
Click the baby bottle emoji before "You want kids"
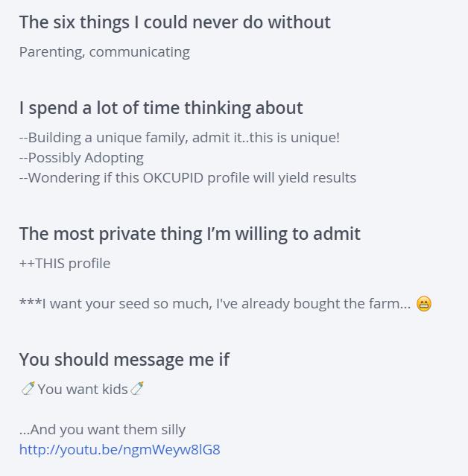point(28,388)
